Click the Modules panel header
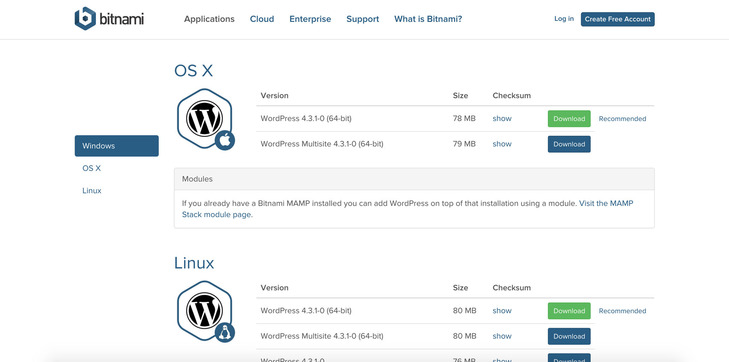Image resolution: width=729 pixels, height=362 pixels. tap(414, 179)
